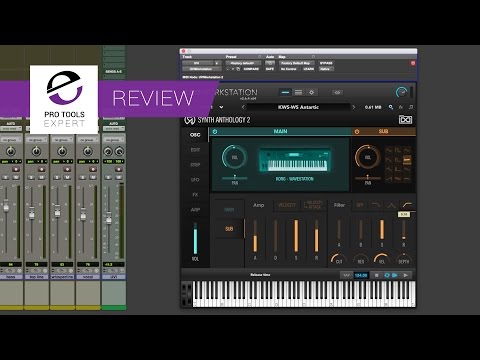Open UVI Workstation gear settings

point(312,92)
